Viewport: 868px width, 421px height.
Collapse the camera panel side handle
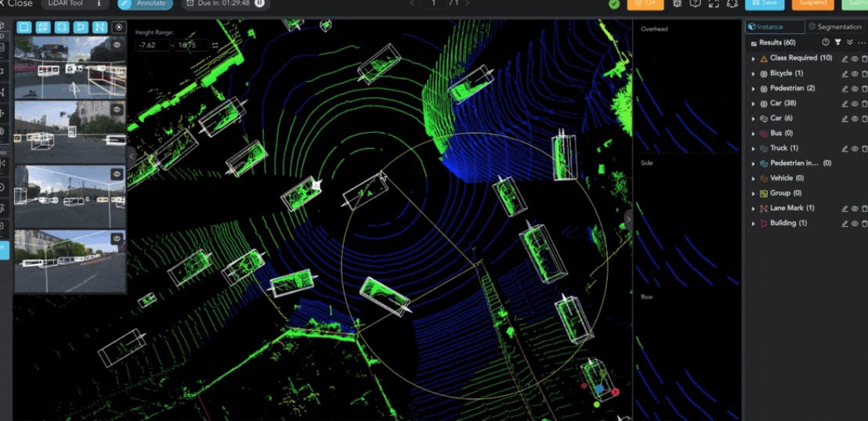[x=131, y=157]
